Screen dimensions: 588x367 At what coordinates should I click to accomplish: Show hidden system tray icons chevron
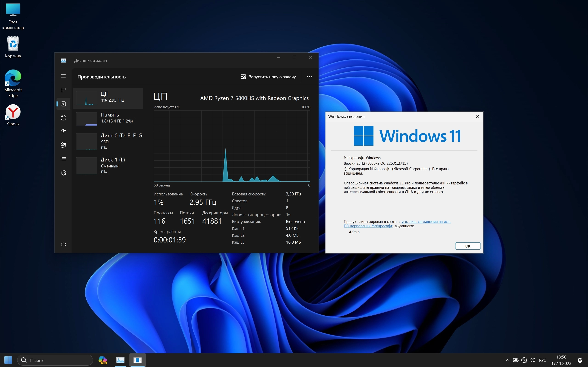507,360
